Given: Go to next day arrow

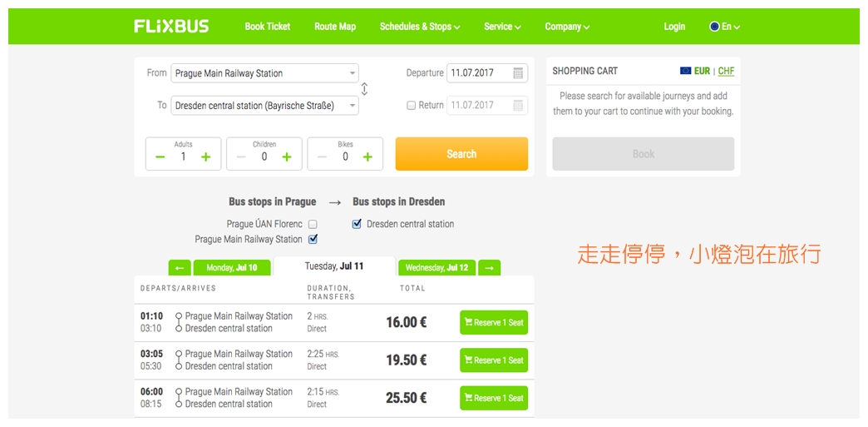Looking at the screenshot, I should pos(490,268).
